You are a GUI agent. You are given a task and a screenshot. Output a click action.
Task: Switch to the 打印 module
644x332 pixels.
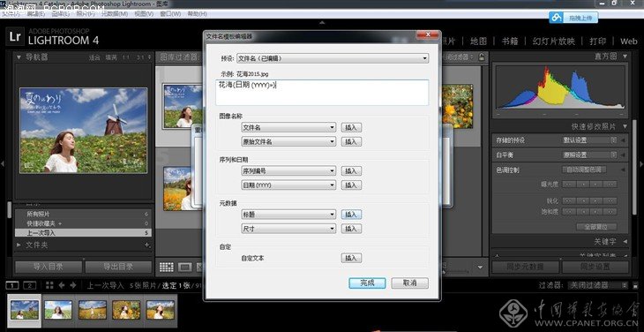597,41
